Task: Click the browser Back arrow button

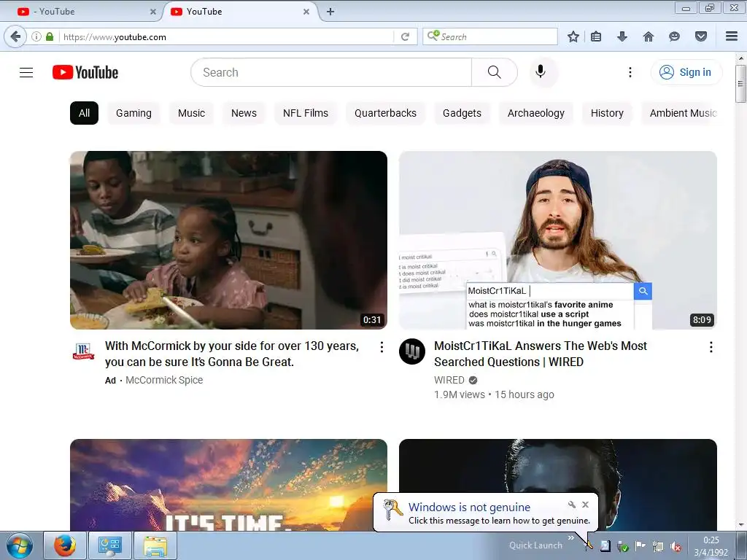Action: (15, 36)
